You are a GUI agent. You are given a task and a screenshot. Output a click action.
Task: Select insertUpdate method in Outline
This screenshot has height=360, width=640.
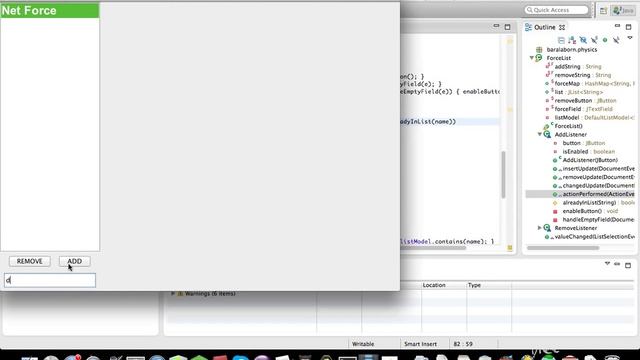pyautogui.click(x=598, y=169)
